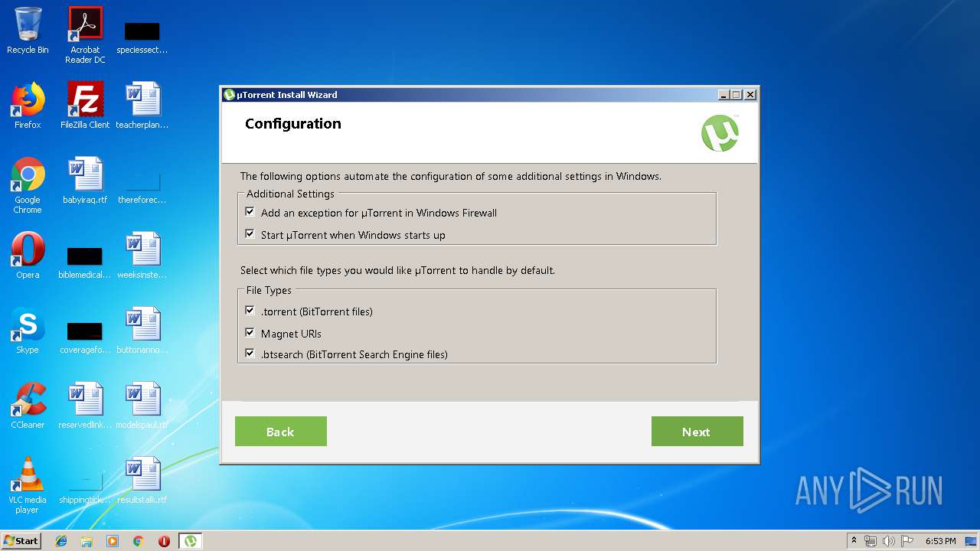Screen dimensions: 980x551
Task: Select shippingtick file on desktop
Action: pos(85,487)
